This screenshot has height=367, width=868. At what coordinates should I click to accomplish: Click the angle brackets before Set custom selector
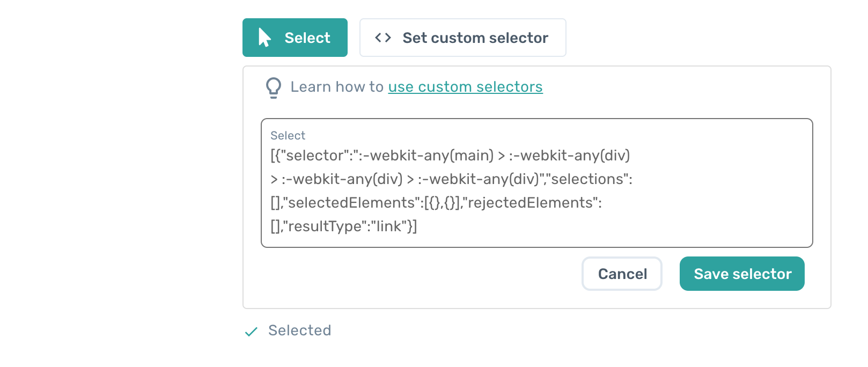tap(384, 37)
